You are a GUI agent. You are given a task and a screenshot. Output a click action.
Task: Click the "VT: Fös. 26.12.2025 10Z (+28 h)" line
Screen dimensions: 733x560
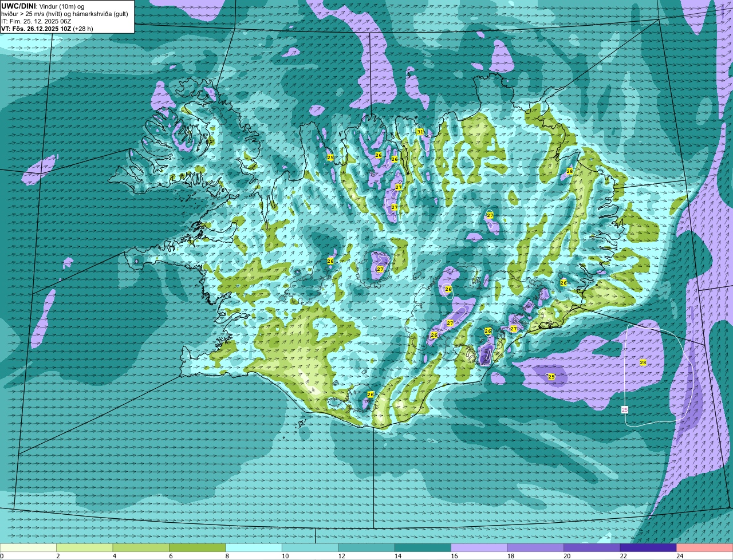coord(47,28)
